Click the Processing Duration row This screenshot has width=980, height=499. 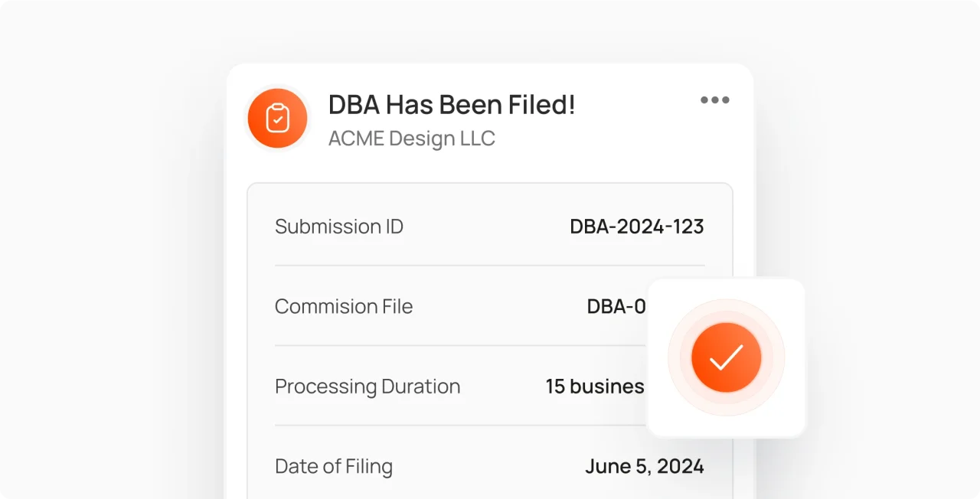point(459,386)
